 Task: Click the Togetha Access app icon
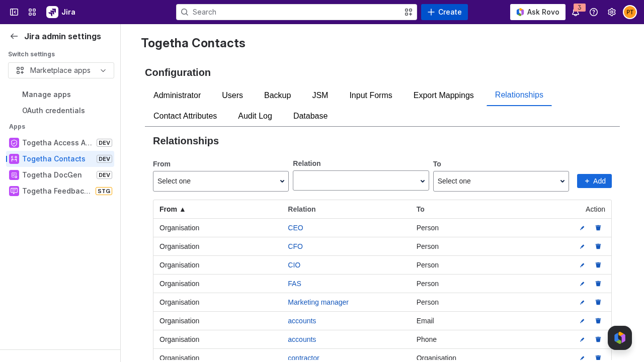(14, 143)
